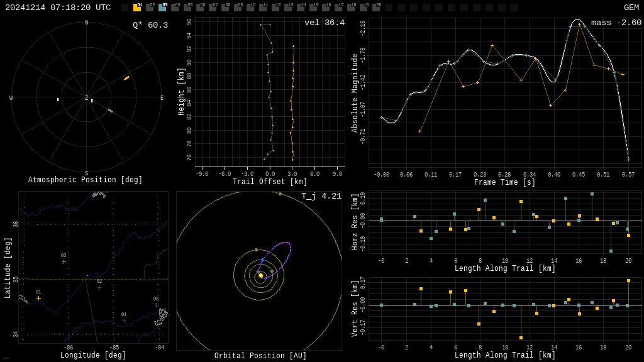Toggle the gray station 02 indicator box
This screenshot has height=362, width=644.
[x=150, y=8]
